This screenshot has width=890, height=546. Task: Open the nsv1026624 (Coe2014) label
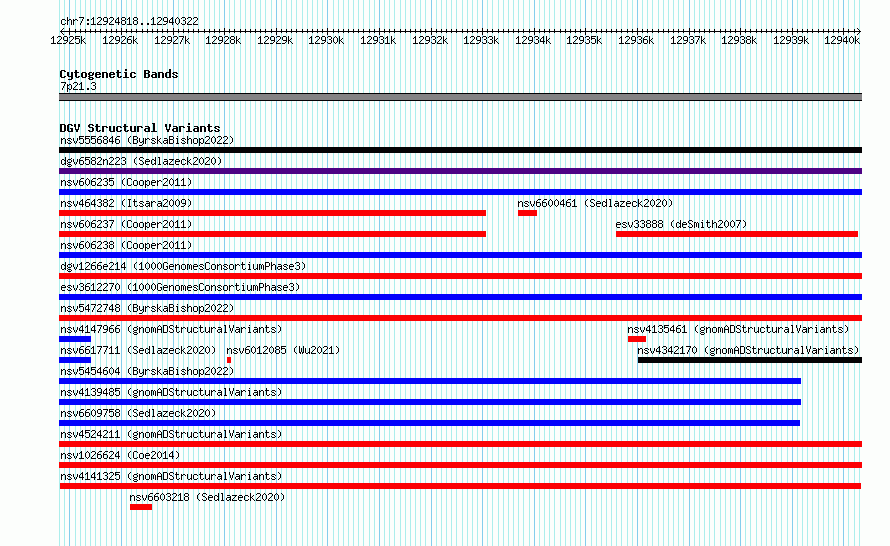click(120, 455)
